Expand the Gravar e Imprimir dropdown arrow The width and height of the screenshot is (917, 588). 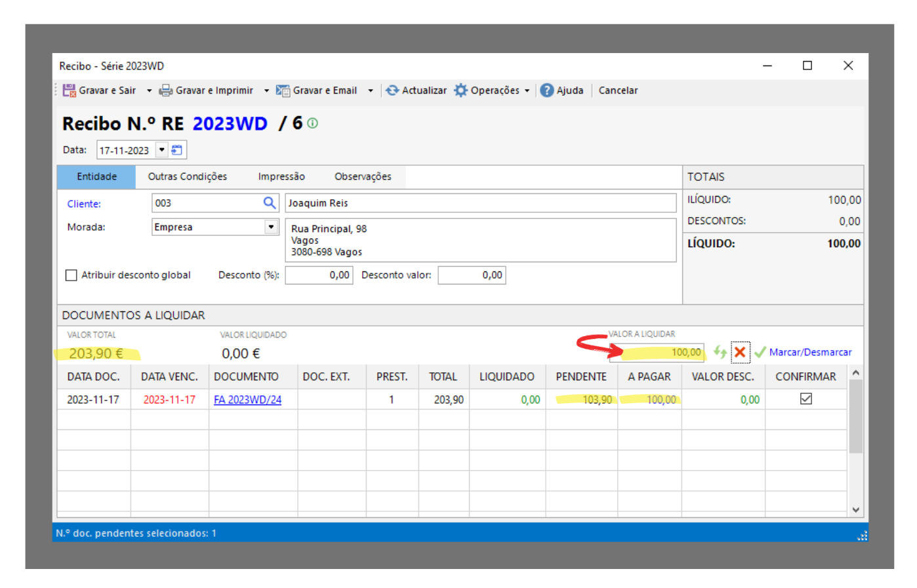point(266,90)
